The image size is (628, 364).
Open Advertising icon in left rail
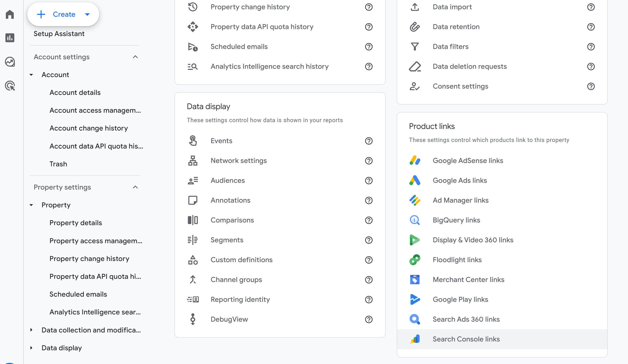point(10,85)
